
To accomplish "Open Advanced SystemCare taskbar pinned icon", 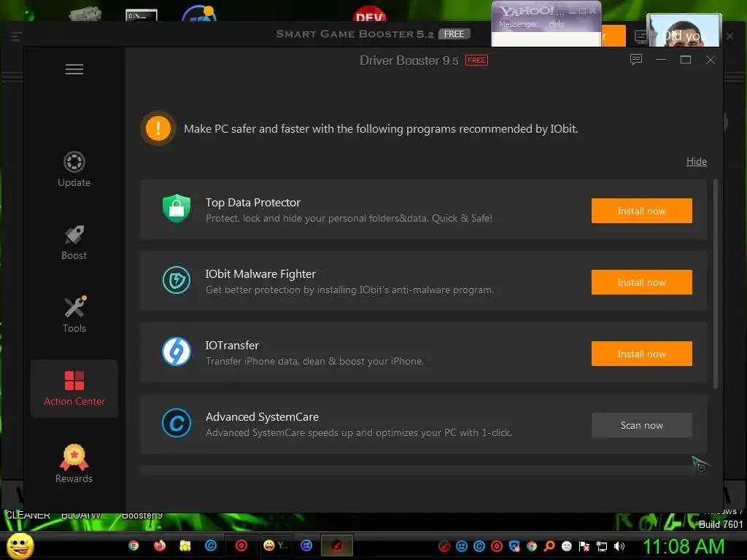I will pyautogui.click(x=211, y=545).
